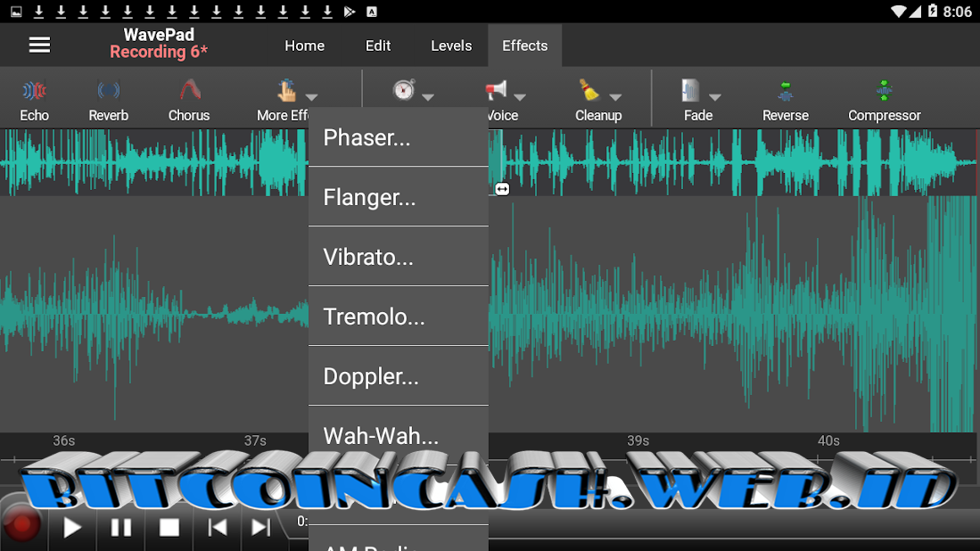Screen dimensions: 980x551
Task: Pause audio playback
Action: click(x=120, y=528)
